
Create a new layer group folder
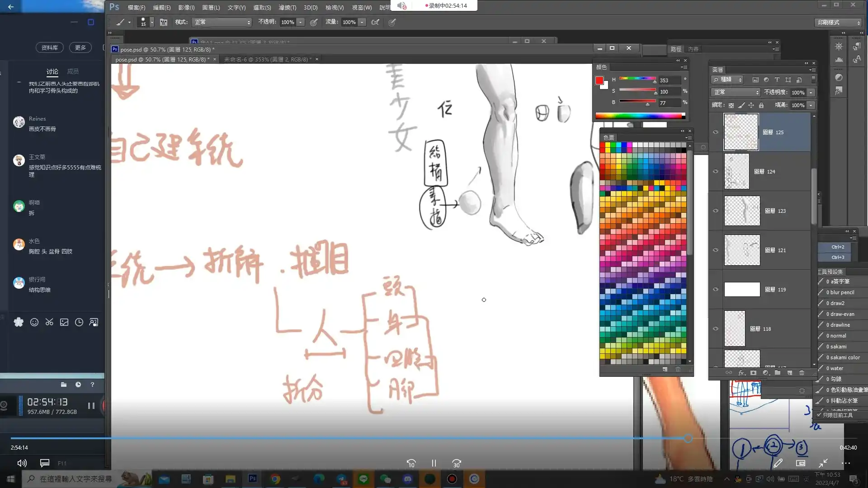pos(778,373)
